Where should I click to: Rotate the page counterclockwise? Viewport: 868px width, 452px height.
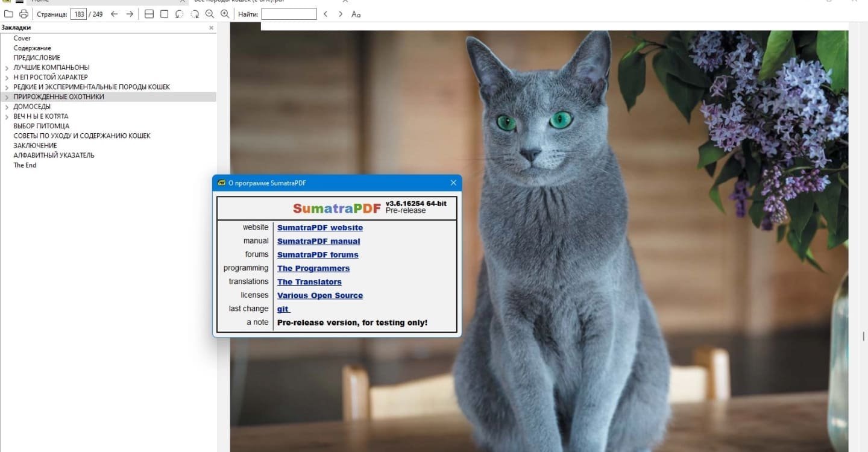(180, 14)
